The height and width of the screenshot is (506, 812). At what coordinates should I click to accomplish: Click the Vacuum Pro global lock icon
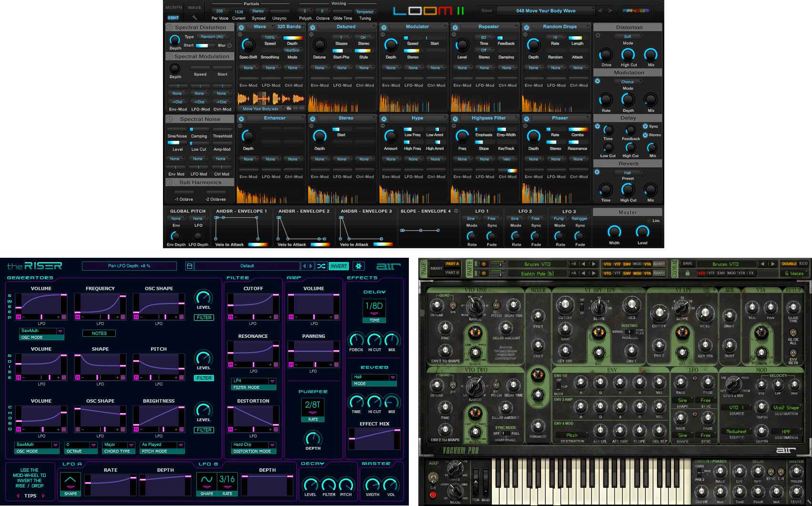(687, 273)
